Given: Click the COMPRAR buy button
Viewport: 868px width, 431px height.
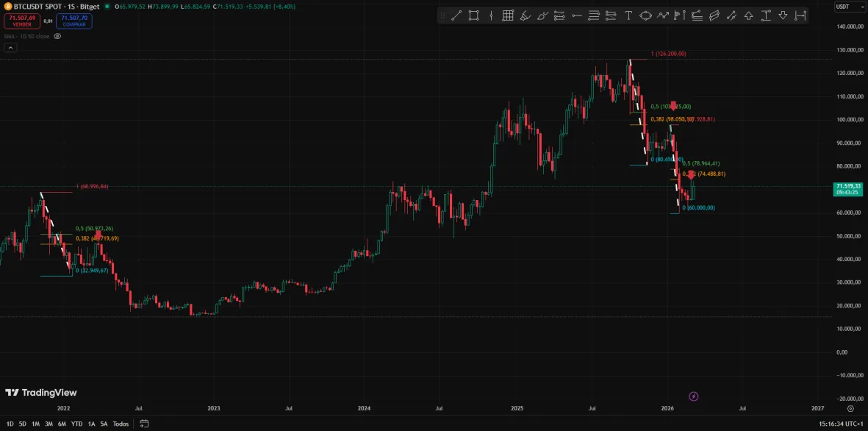Looking at the screenshot, I should tap(73, 21).
